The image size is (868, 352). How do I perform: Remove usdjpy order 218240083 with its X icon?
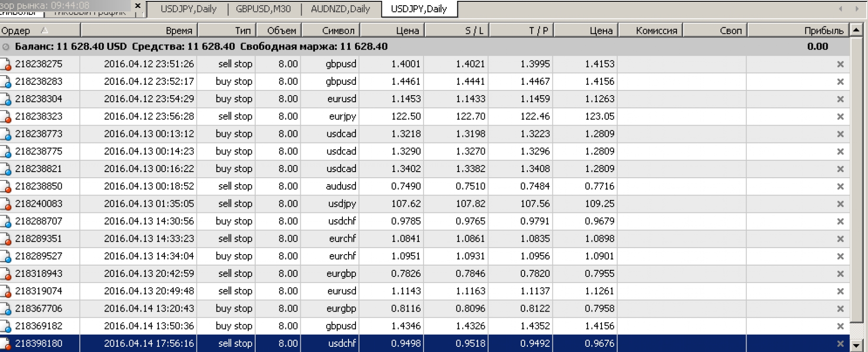pyautogui.click(x=840, y=204)
